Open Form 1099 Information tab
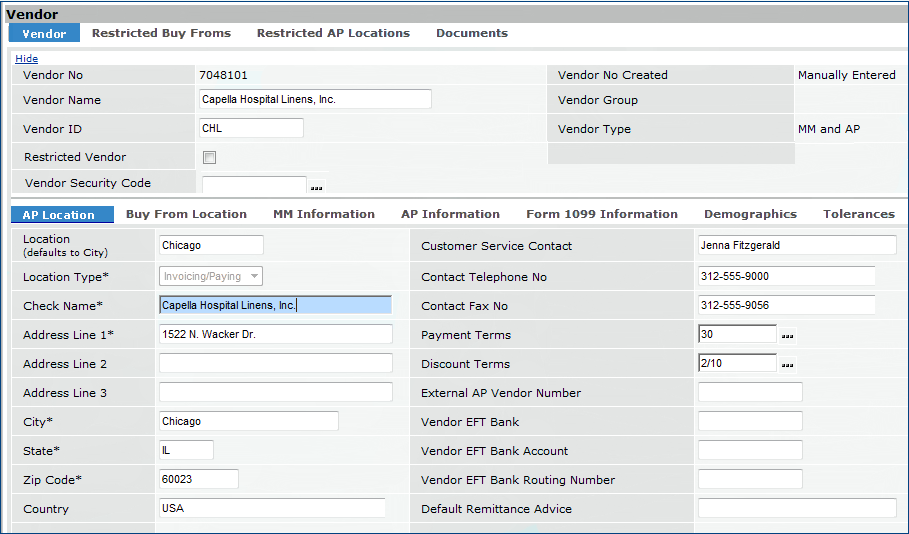 (x=601, y=214)
